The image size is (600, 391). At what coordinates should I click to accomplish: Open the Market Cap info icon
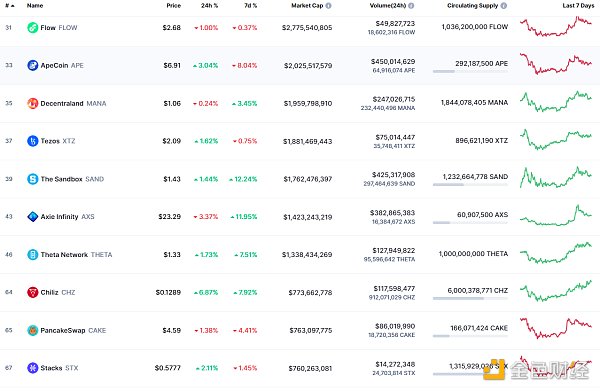[328, 6]
